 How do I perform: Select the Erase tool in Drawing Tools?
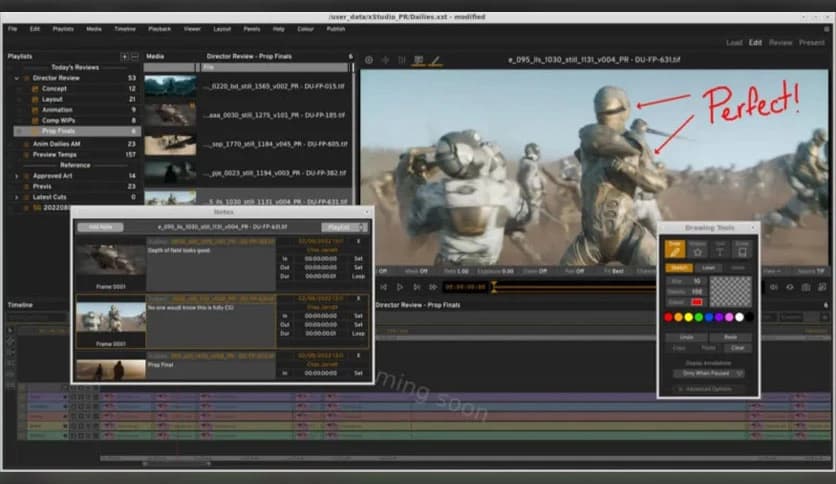742,249
